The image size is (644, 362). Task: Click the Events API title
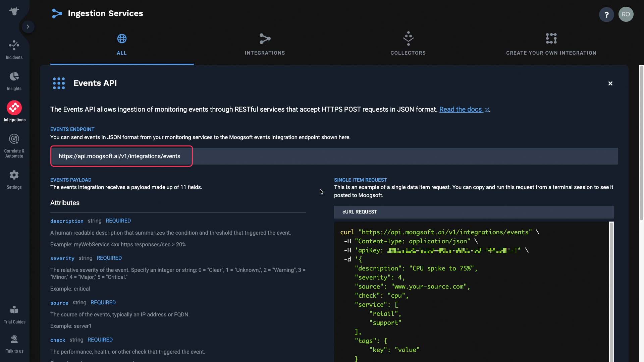click(95, 83)
